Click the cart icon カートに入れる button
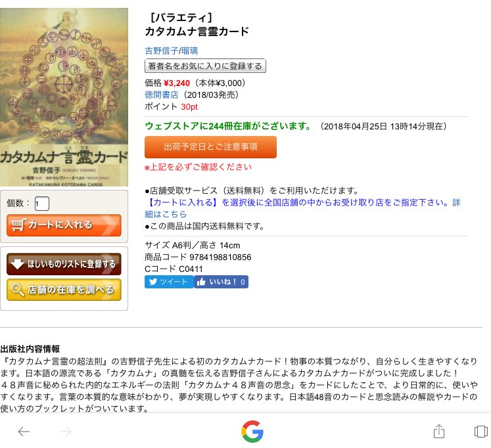This screenshot has width=491, height=448. (x=64, y=225)
